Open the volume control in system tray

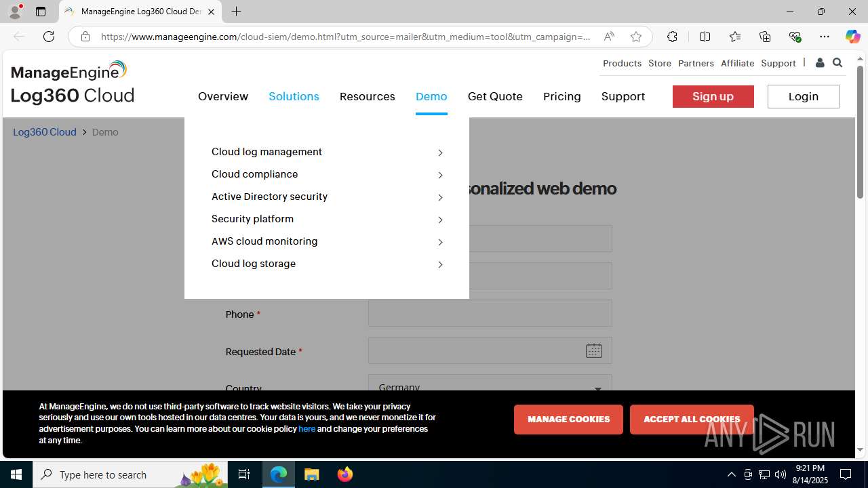tap(781, 474)
